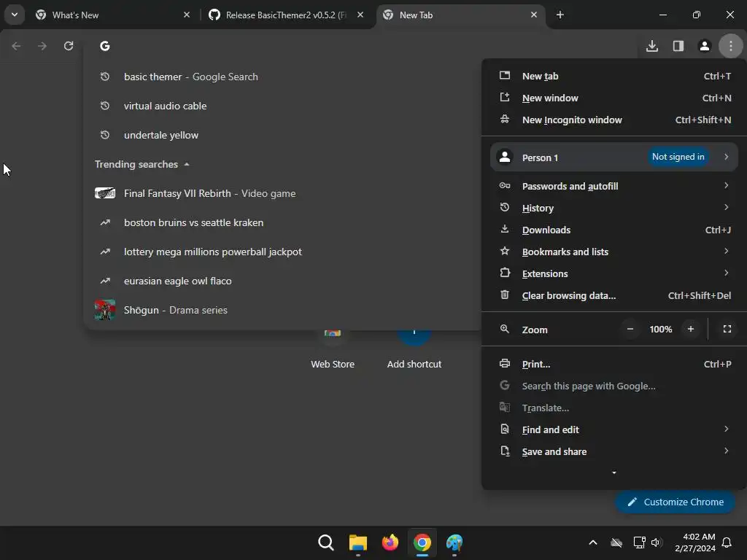Click the Print menu item
Screen dimensions: 747x560
click(x=614, y=365)
